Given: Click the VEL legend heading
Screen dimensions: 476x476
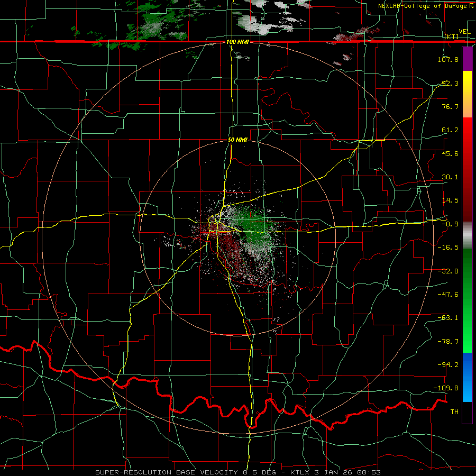Looking at the screenshot, I should pyautogui.click(x=464, y=32).
